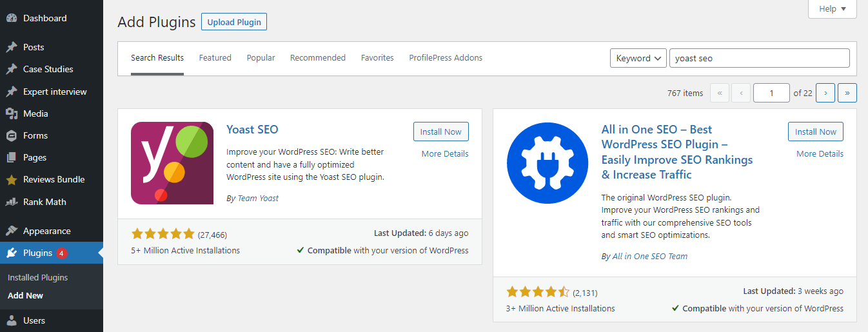
Task: Open the All in One SEO Team author link
Action: (x=650, y=256)
